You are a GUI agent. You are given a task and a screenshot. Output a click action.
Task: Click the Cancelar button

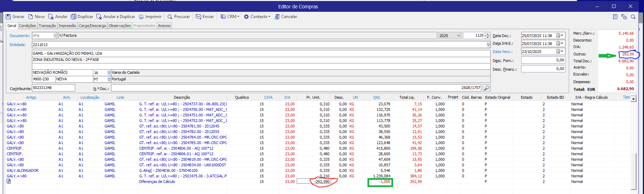286,17
